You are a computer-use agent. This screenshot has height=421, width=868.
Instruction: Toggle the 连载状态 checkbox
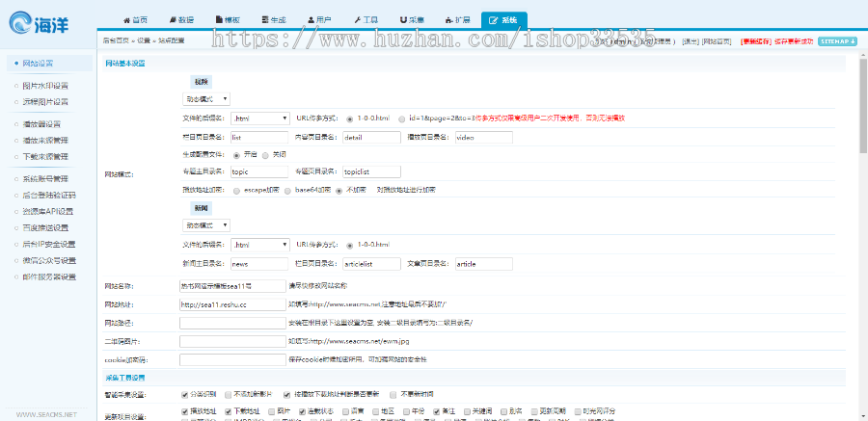tap(302, 411)
